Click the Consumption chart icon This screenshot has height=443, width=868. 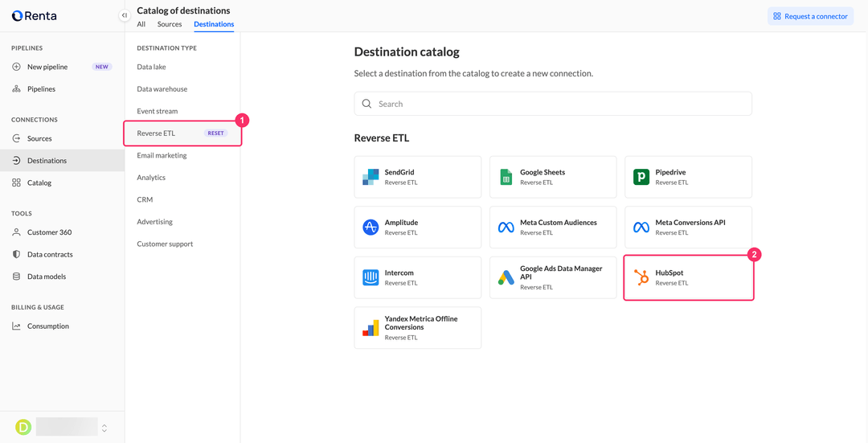coord(16,326)
